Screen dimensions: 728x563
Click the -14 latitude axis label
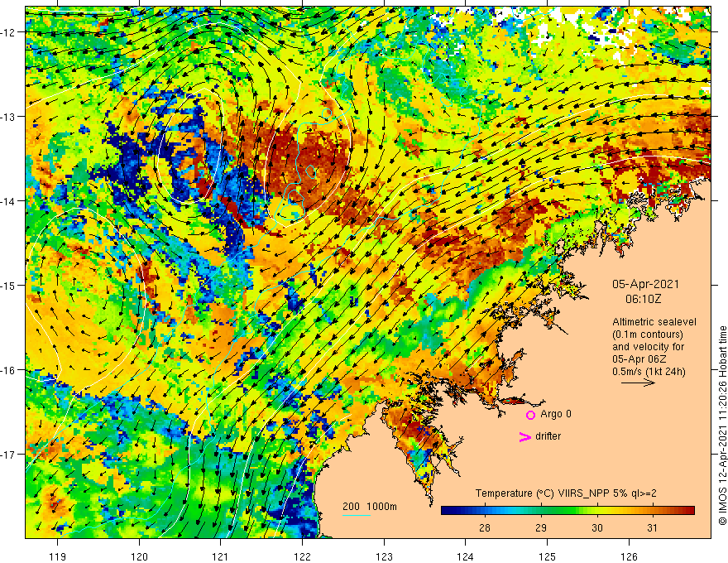[x=8, y=201]
